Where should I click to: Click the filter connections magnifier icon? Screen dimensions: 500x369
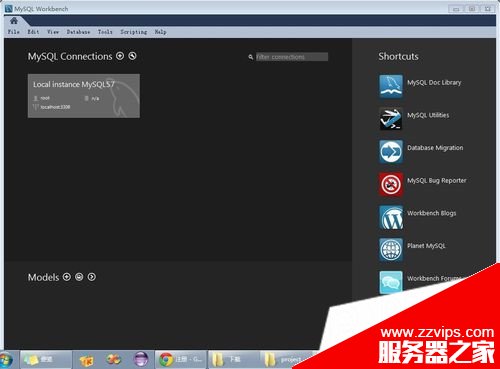point(251,57)
